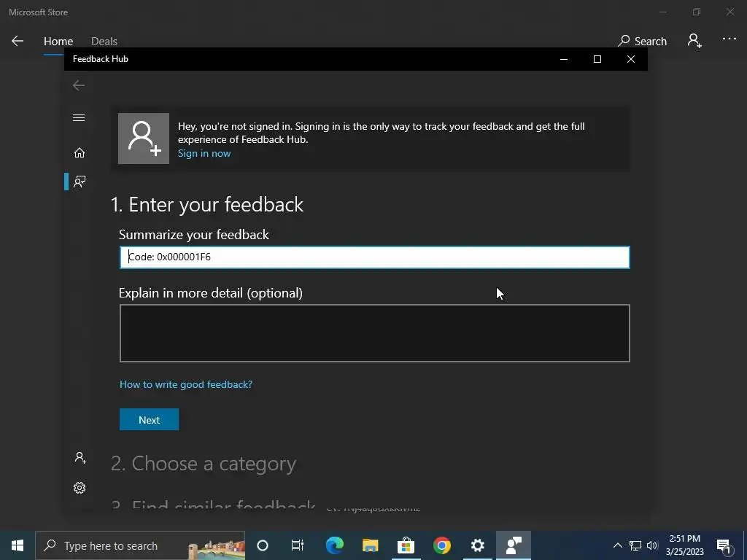This screenshot has width=747, height=560.
Task: Open How to write good feedback link
Action: click(x=186, y=384)
